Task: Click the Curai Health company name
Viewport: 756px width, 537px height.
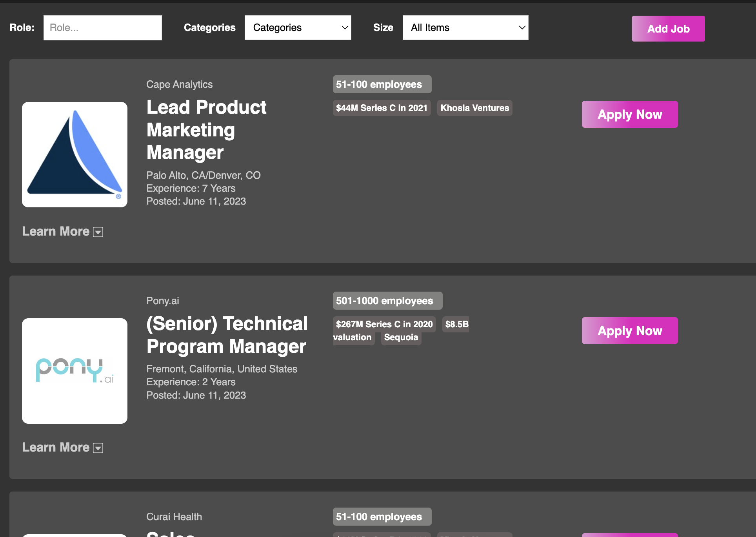Action: 174,517
